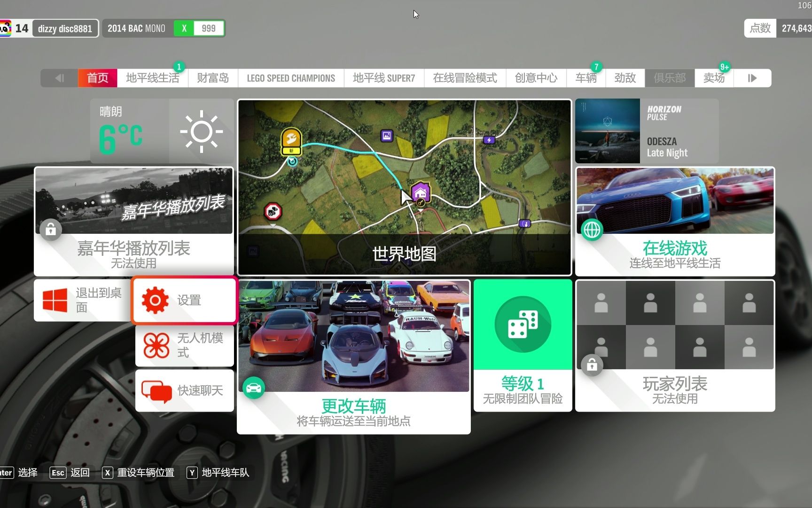Select the 等级 1 team adventure tile
Viewport: 812px width, 508px height.
(x=523, y=345)
